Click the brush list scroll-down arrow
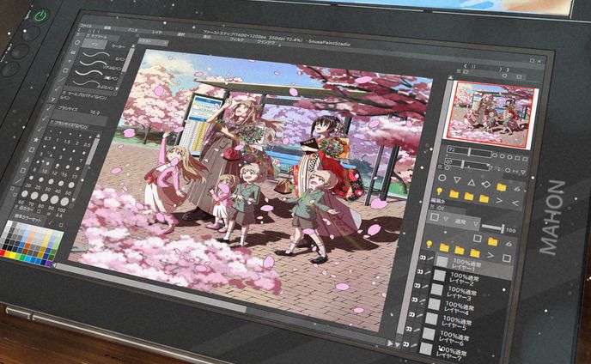591x364 pixels. tap(117, 89)
